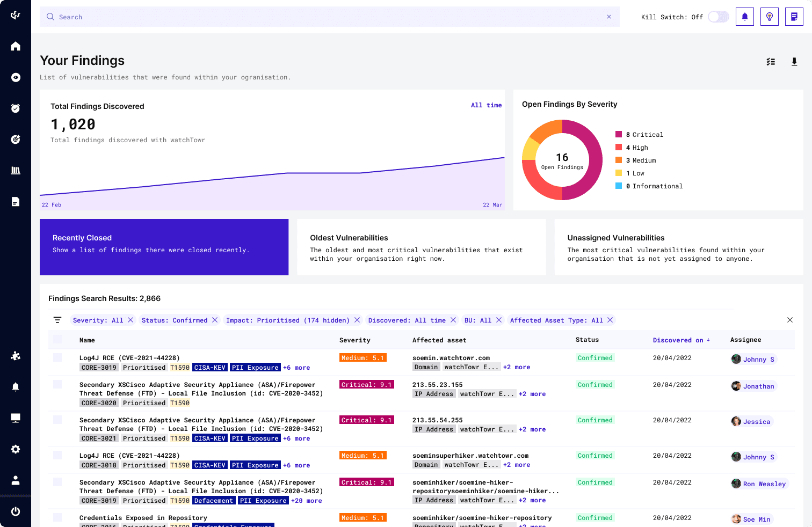
Task: Open the Home icon in sidebar
Action: click(16, 46)
